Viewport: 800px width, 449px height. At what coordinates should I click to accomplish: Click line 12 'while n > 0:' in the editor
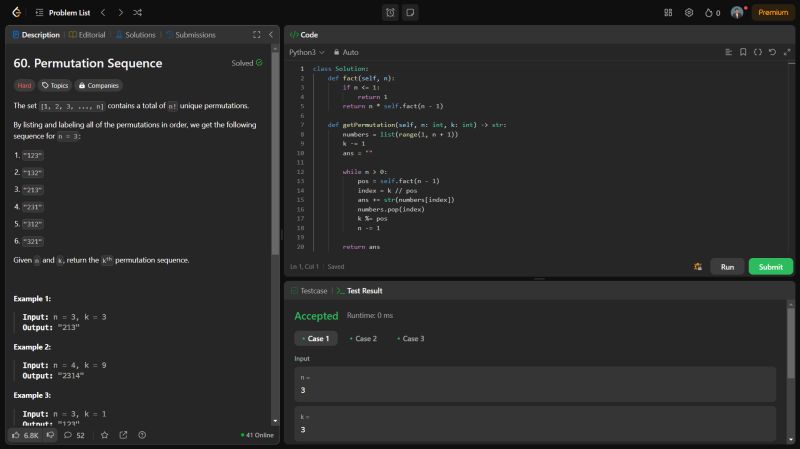click(365, 172)
